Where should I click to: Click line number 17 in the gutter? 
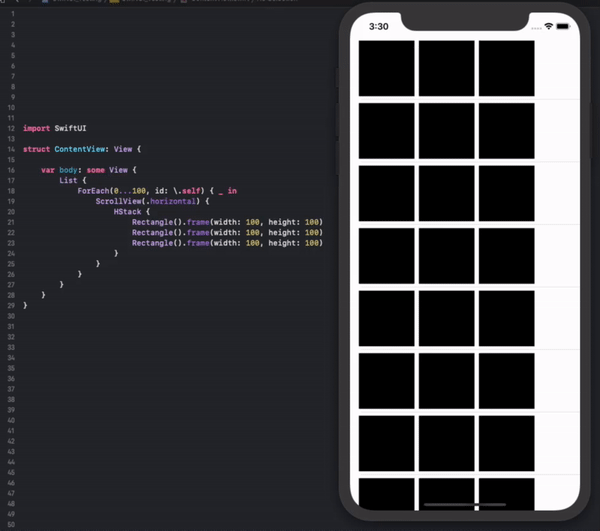coord(11,181)
